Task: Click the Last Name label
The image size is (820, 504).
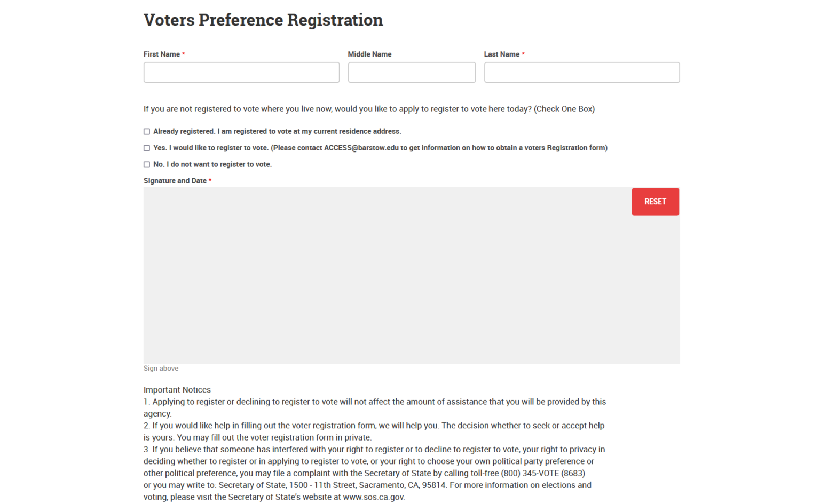Action: 501,54
